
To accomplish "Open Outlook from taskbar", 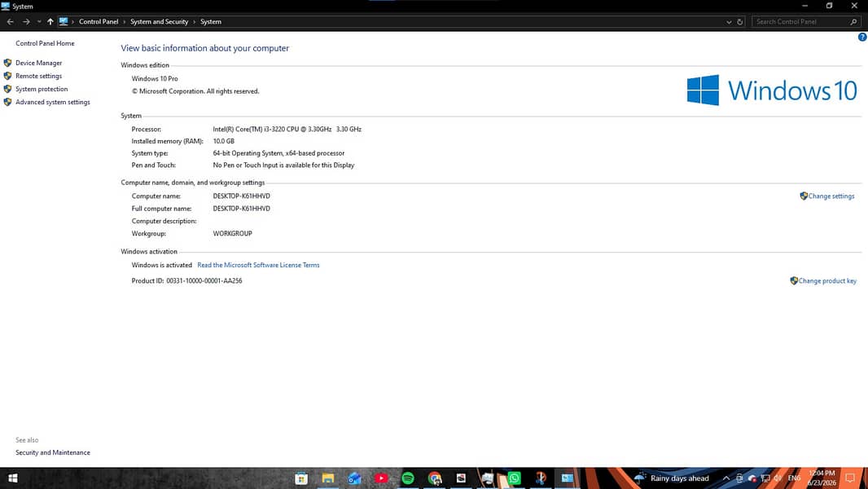I will click(354, 478).
